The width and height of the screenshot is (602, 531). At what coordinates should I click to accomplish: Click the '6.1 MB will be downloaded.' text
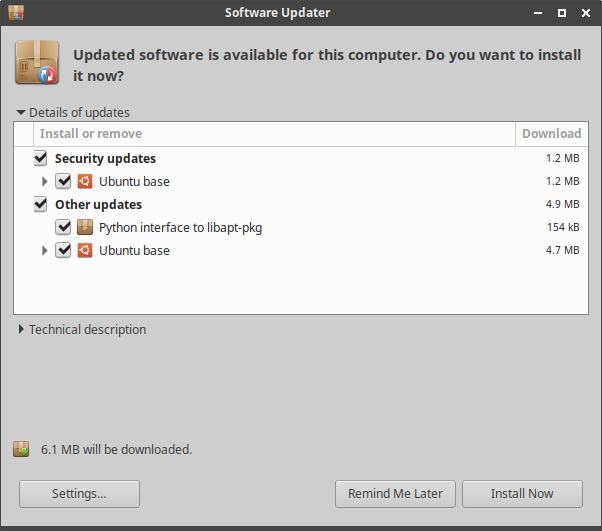pos(116,450)
